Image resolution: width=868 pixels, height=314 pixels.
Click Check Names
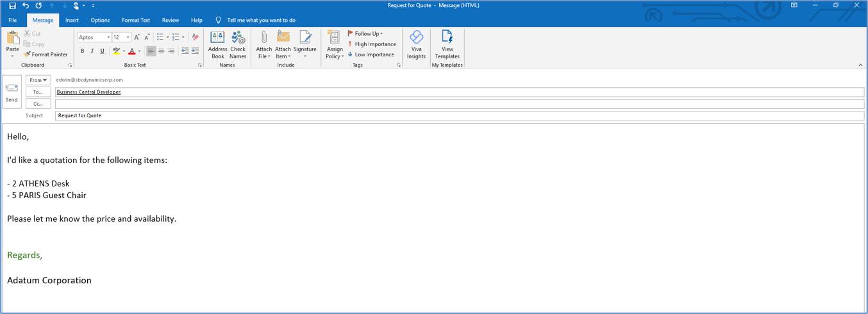(238, 45)
